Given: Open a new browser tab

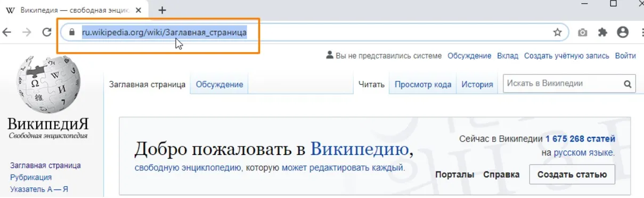Looking at the screenshot, I should click(162, 10).
